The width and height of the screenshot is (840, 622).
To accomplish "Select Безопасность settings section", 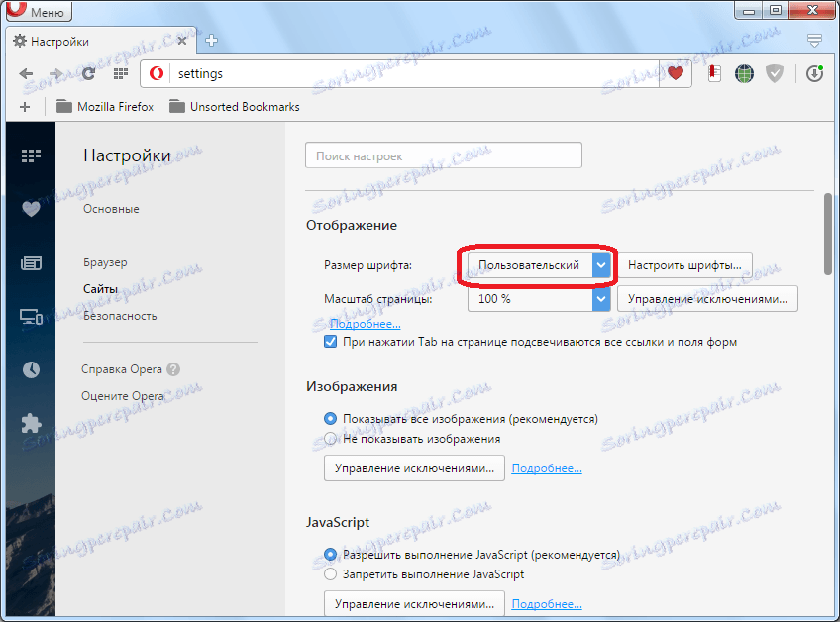I will click(x=120, y=316).
